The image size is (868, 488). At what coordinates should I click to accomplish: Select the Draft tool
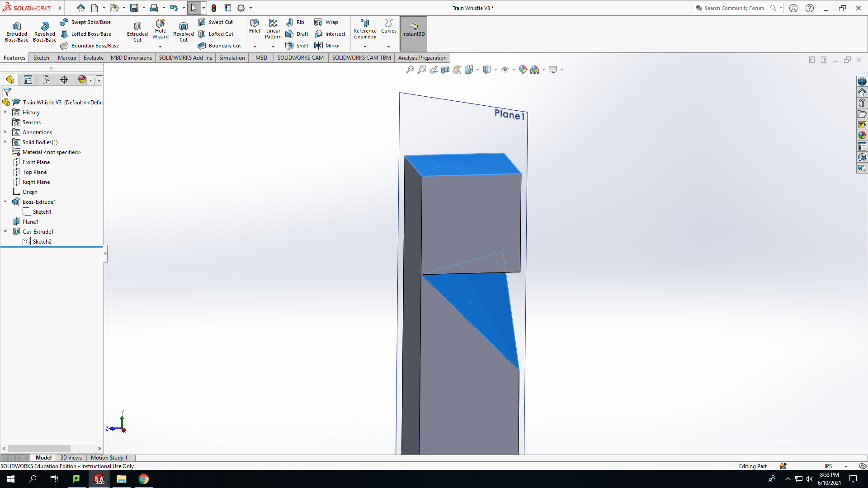(x=297, y=34)
